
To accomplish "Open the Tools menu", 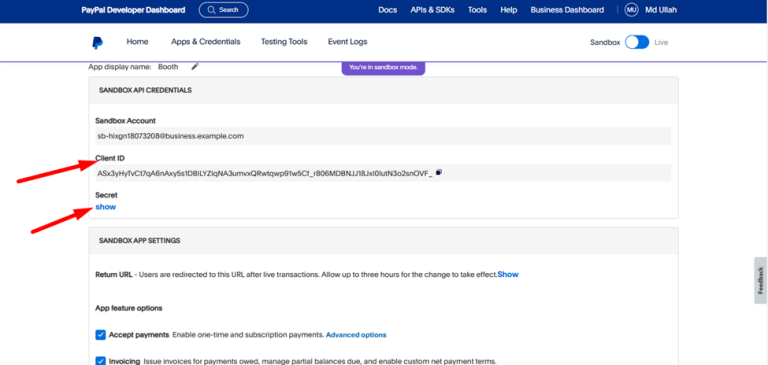I will (x=477, y=10).
